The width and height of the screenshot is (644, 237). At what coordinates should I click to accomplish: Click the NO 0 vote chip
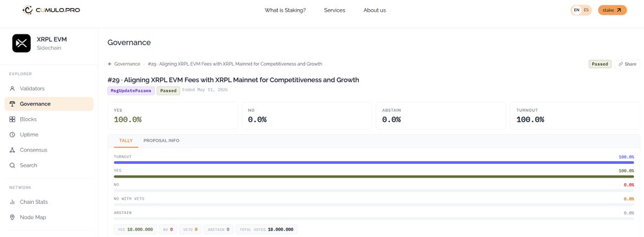pyautogui.click(x=168, y=229)
